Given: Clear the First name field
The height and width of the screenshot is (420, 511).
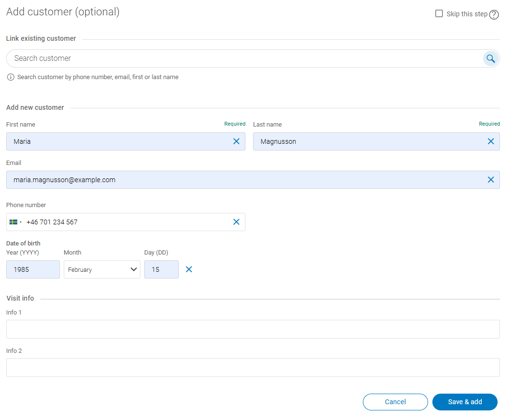Looking at the screenshot, I should pyautogui.click(x=236, y=141).
